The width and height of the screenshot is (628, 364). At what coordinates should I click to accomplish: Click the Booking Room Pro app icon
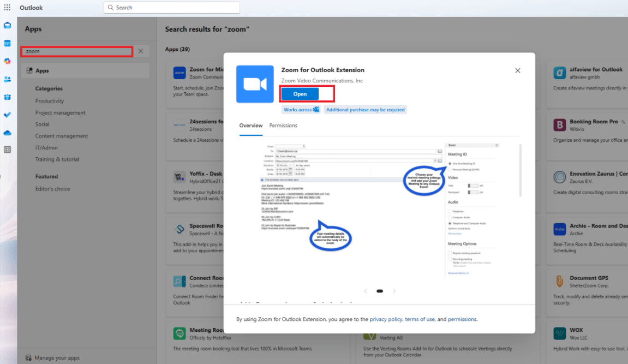click(560, 124)
